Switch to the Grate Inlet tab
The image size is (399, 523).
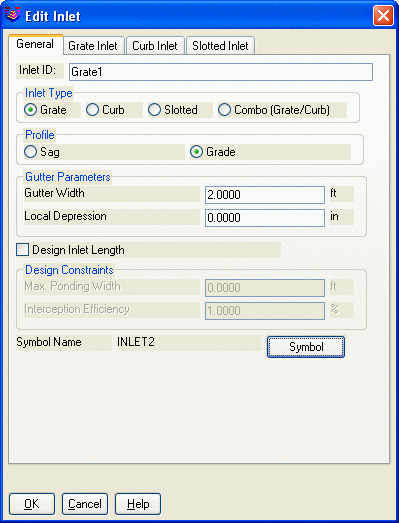click(x=93, y=46)
